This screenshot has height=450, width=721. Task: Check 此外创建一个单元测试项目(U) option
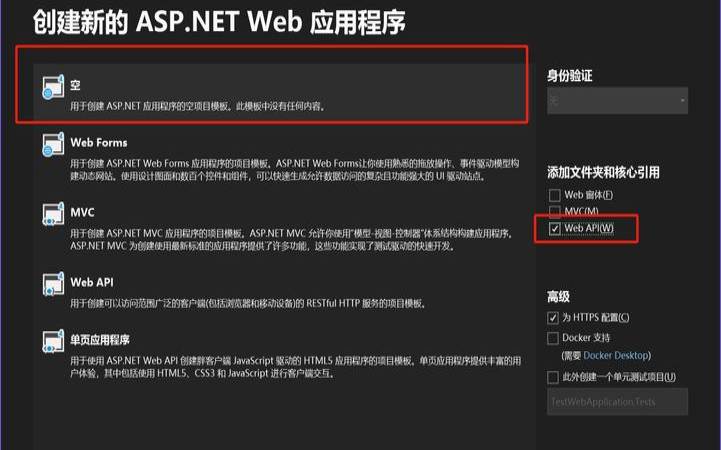pyautogui.click(x=553, y=377)
